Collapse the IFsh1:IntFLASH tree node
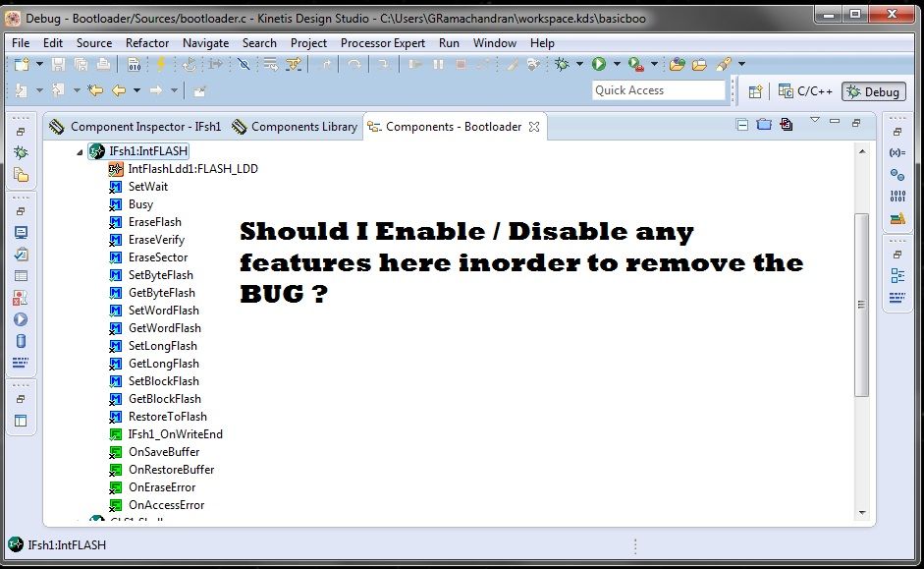 click(80, 152)
